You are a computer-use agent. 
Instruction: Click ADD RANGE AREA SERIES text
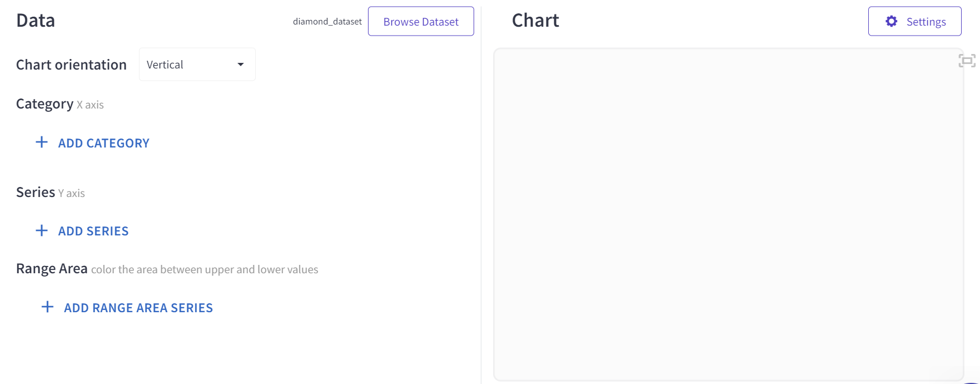point(138,308)
